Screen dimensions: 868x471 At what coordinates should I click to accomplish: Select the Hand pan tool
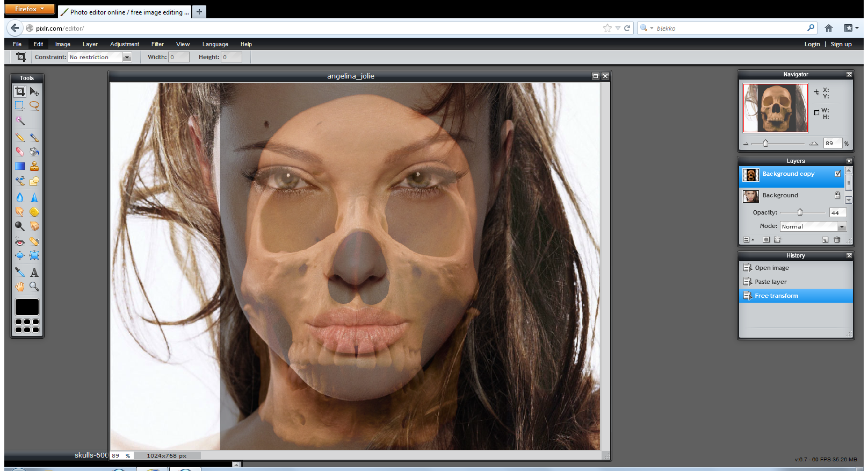click(20, 287)
